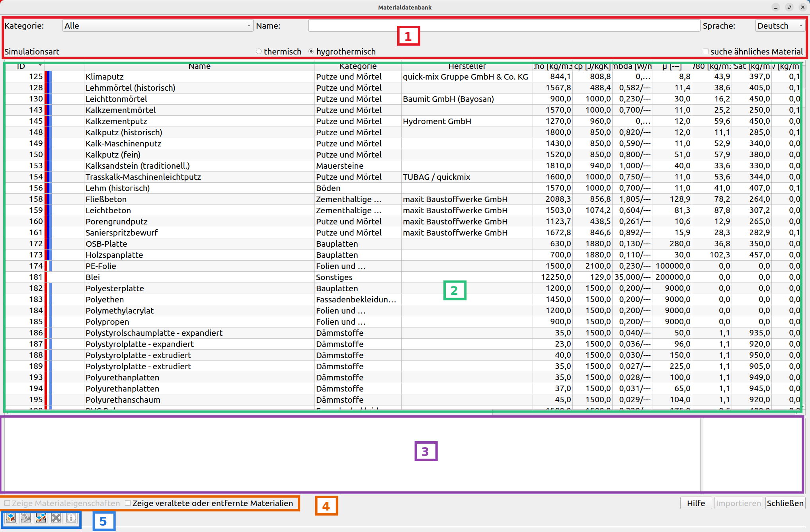Screen dimensions: 810x532
Task: Sort by the Name column header
Action: [x=199, y=66]
